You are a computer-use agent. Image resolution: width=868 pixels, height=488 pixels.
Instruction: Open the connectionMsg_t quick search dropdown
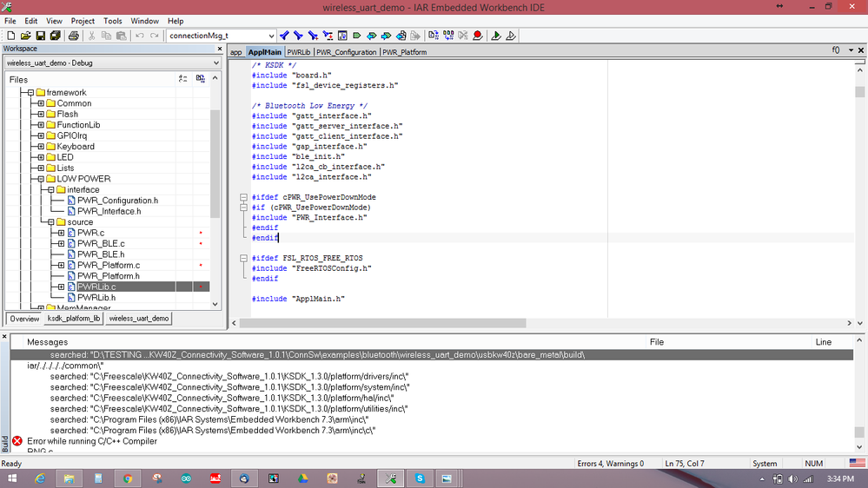[271, 36]
